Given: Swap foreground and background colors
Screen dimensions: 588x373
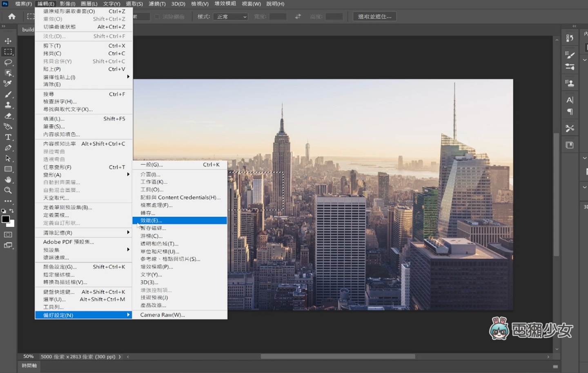Looking at the screenshot, I should [x=12, y=211].
